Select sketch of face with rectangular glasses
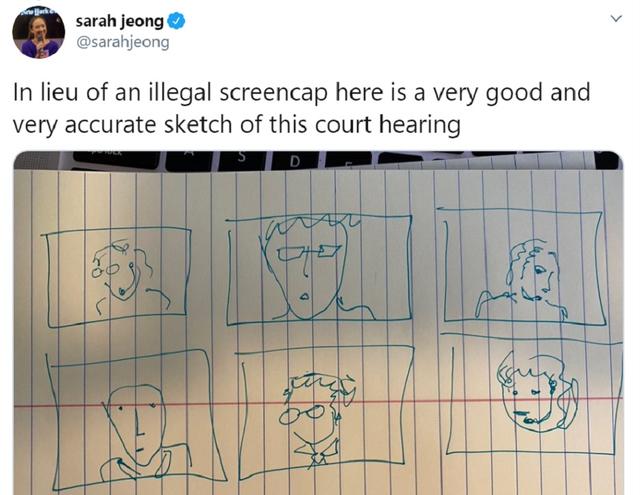 pyautogui.click(x=318, y=269)
